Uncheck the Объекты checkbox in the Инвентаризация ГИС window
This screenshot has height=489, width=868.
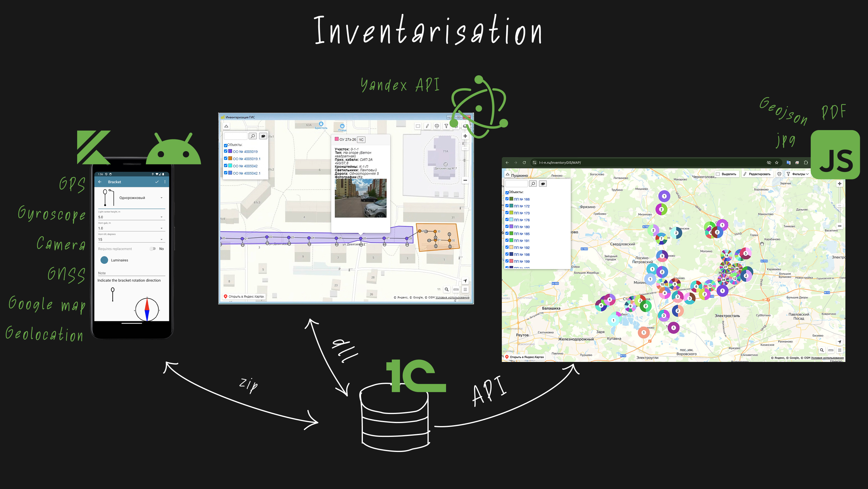[x=226, y=145]
